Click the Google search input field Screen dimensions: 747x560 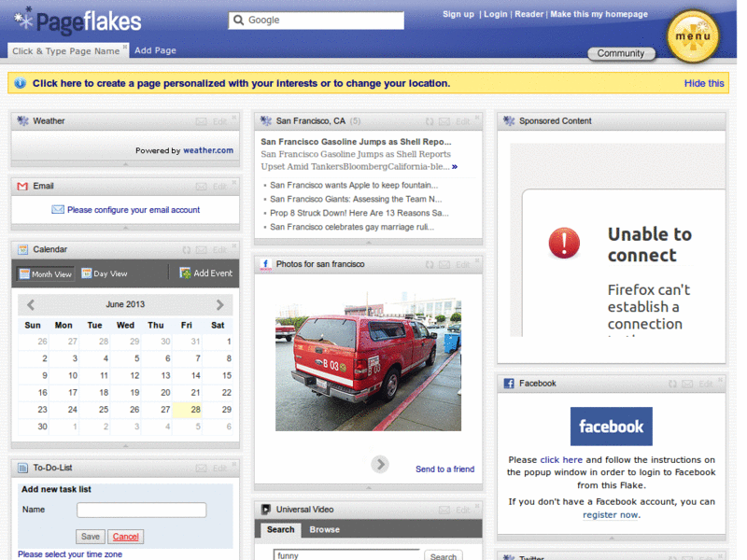coord(317,21)
